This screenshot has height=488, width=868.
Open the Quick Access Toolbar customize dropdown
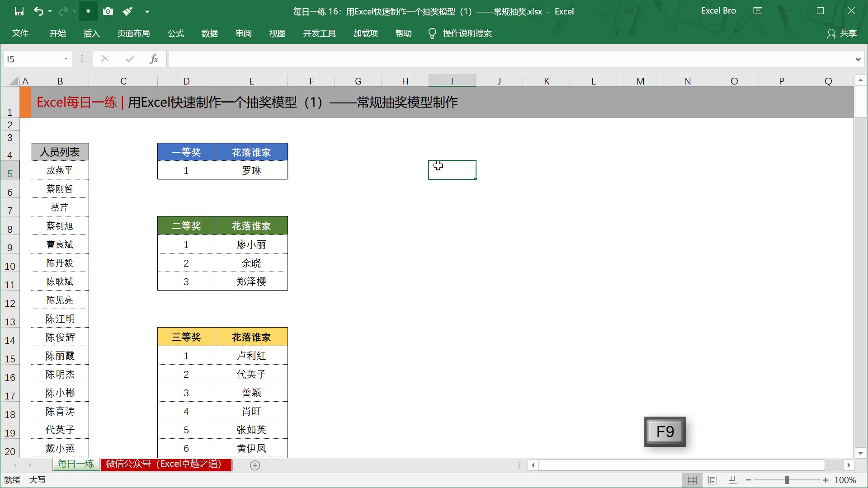pos(147,11)
